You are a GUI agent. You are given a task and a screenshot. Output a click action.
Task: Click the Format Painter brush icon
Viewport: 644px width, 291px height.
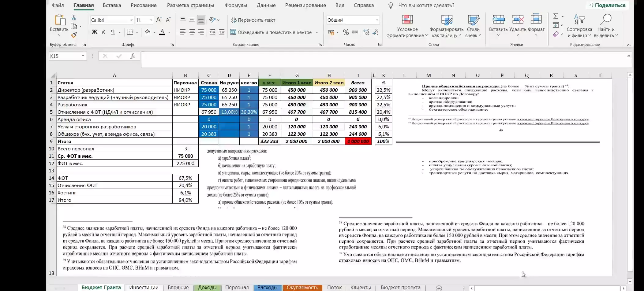(74, 35)
